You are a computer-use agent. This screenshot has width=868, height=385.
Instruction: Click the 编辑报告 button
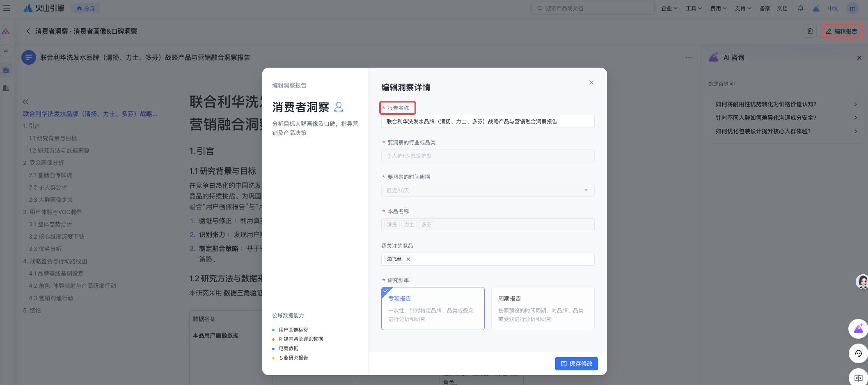point(842,31)
